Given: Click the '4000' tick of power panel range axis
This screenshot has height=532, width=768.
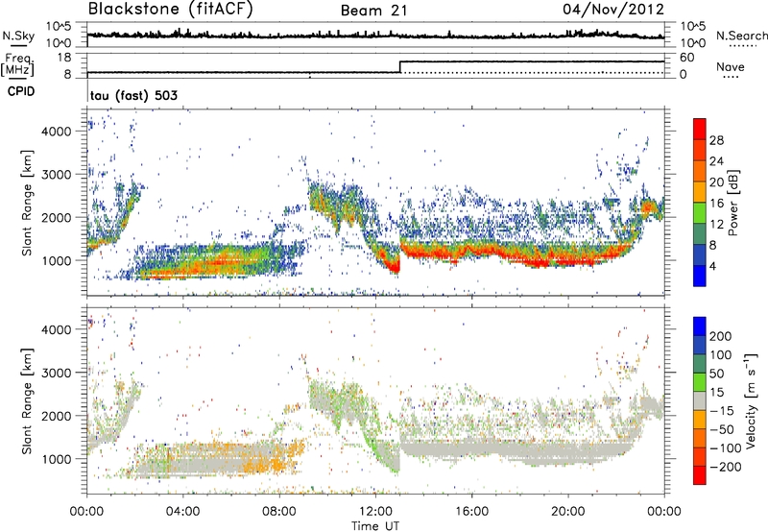Looking at the screenshot, I should (x=56, y=132).
